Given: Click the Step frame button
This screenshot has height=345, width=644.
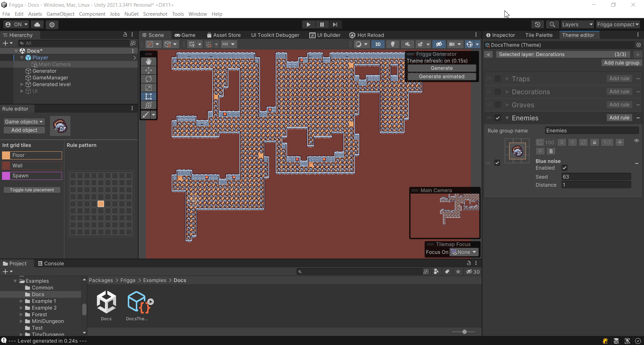Looking at the screenshot, I should (335, 24).
